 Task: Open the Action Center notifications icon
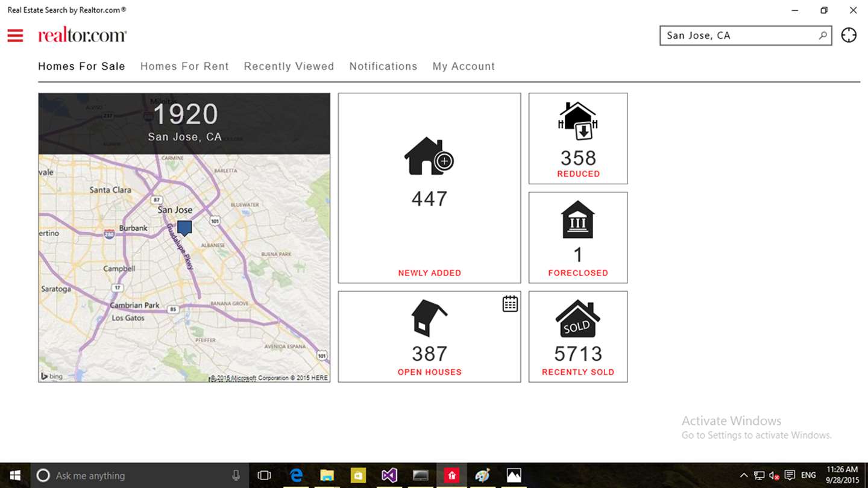pyautogui.click(x=790, y=475)
